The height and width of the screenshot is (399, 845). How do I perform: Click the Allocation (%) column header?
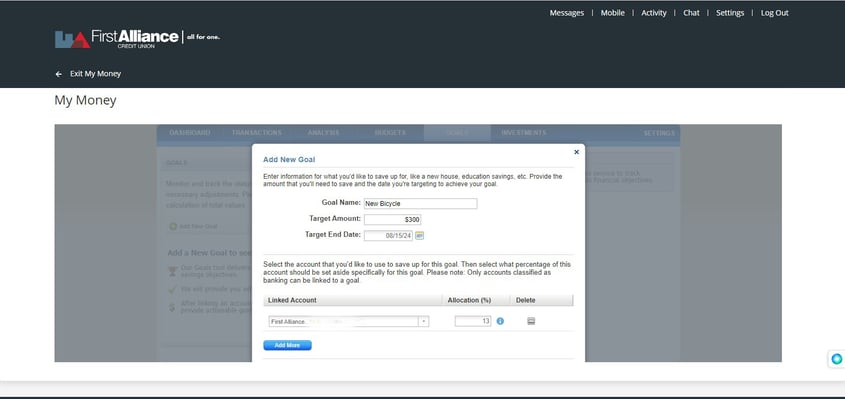point(469,300)
